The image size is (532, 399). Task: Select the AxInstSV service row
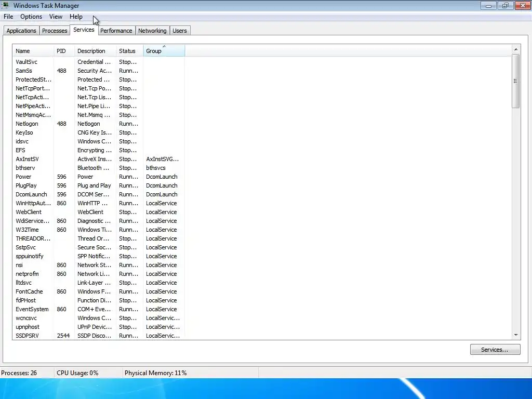(x=98, y=159)
